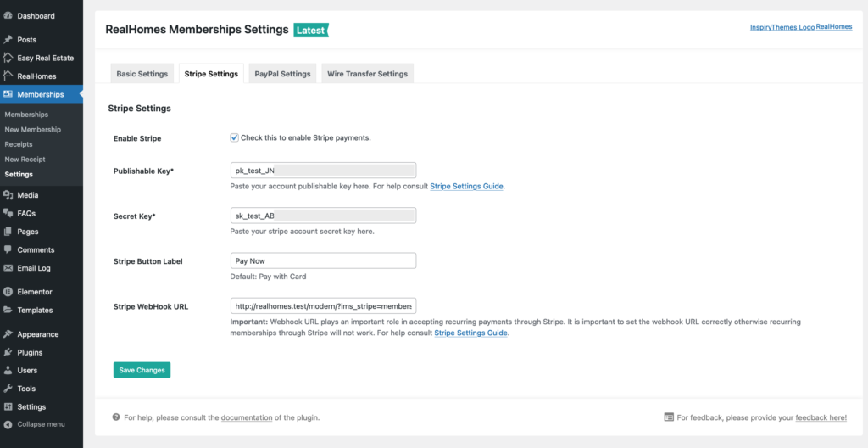Click the Tools wrench icon

[x=8, y=388]
